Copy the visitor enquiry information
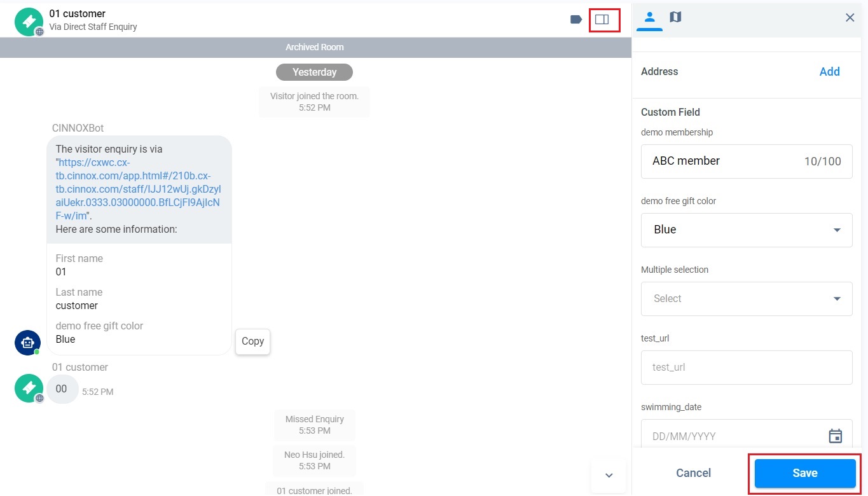868x496 pixels. pyautogui.click(x=252, y=341)
